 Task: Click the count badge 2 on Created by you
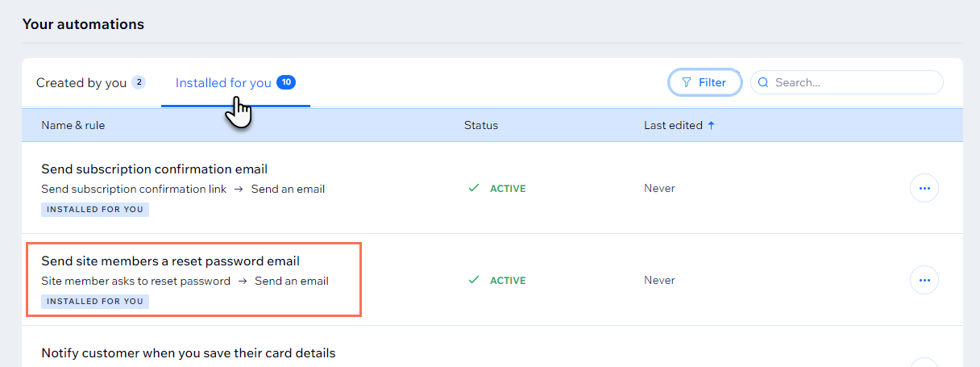[139, 82]
